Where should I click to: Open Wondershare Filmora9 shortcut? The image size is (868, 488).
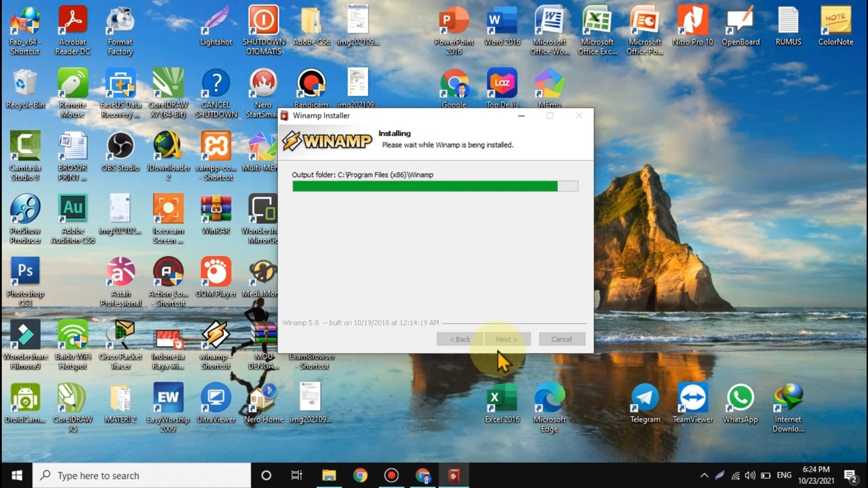[25, 346]
